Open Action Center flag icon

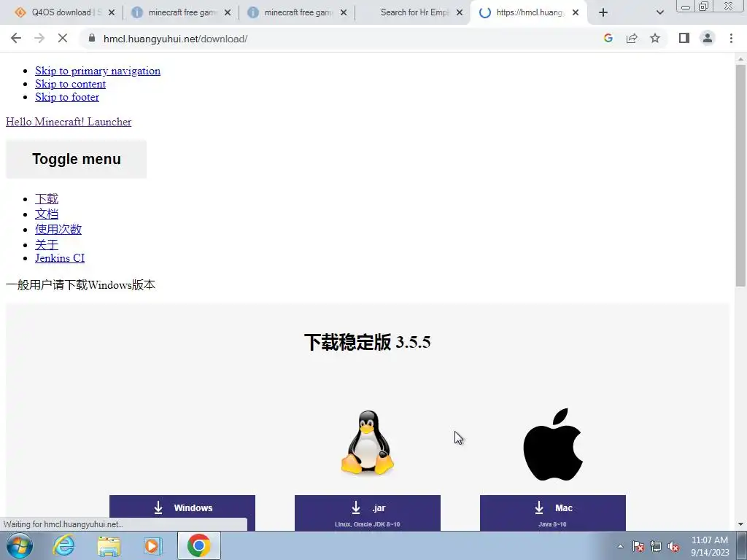(638, 546)
